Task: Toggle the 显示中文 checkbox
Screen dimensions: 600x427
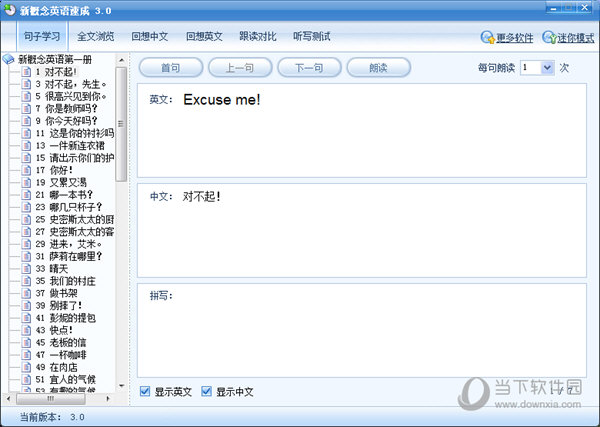Action: pos(206,391)
